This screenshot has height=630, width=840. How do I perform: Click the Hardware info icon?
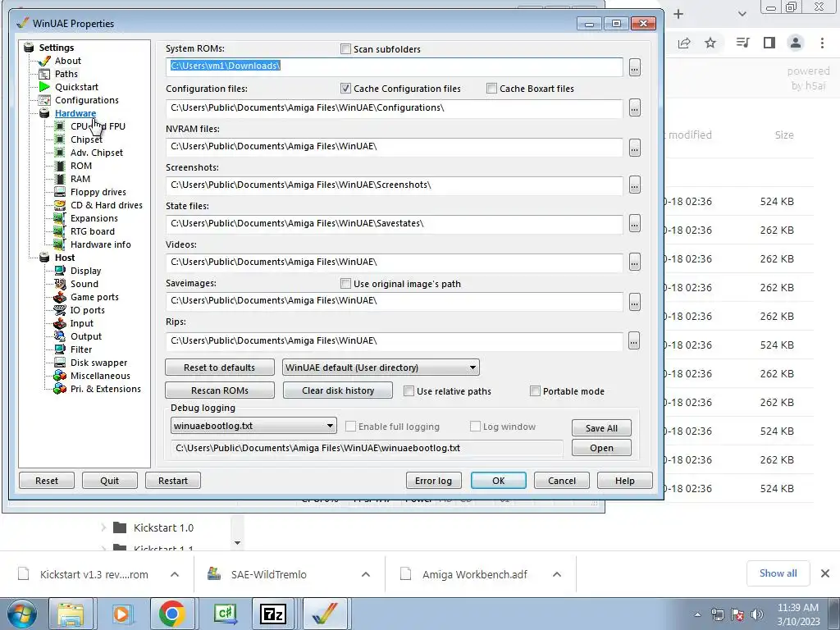[x=60, y=244]
